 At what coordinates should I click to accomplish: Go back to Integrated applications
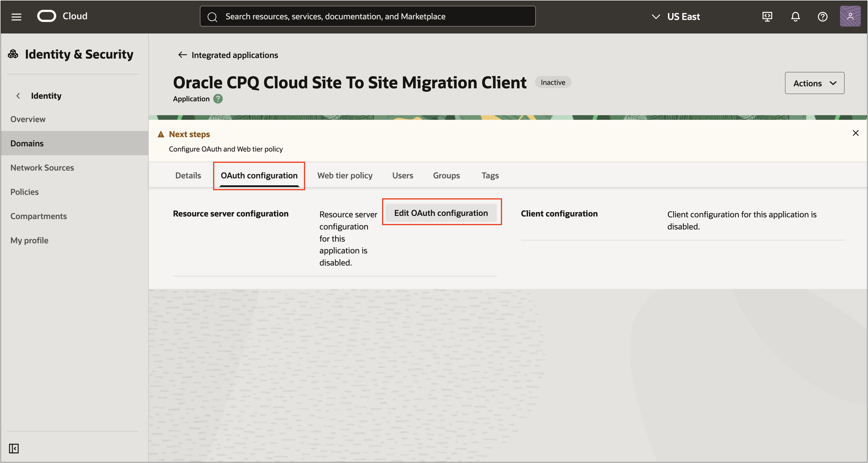pyautogui.click(x=234, y=55)
